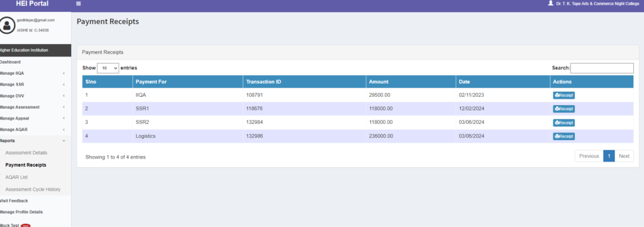
Task: Select Payment Receipts in the sidebar
Action: (x=26, y=165)
